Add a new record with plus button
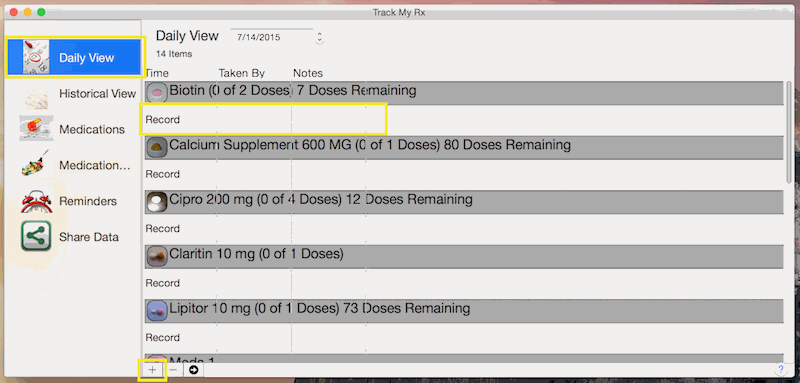800x383 pixels. [x=152, y=370]
